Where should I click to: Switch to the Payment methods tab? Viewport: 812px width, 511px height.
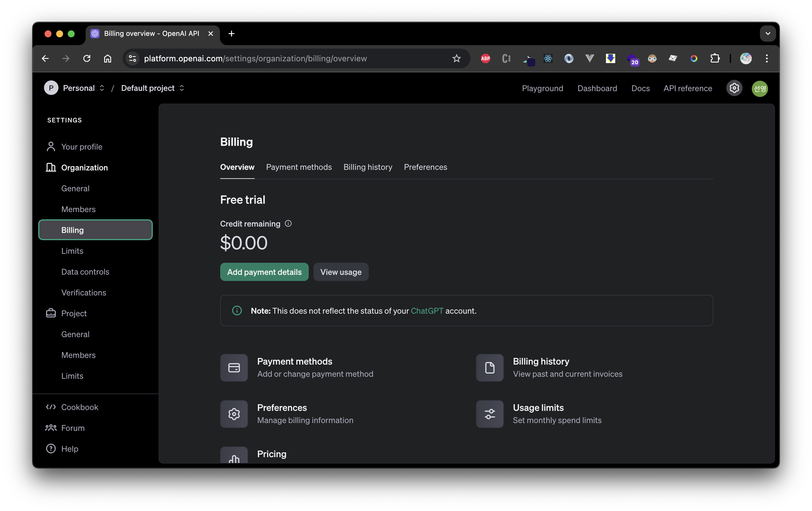[299, 167]
